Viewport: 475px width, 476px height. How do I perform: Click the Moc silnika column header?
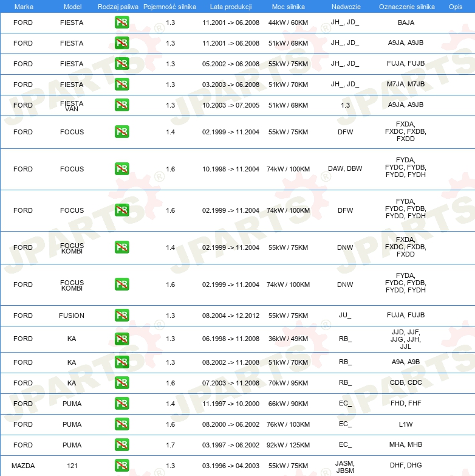288,7
